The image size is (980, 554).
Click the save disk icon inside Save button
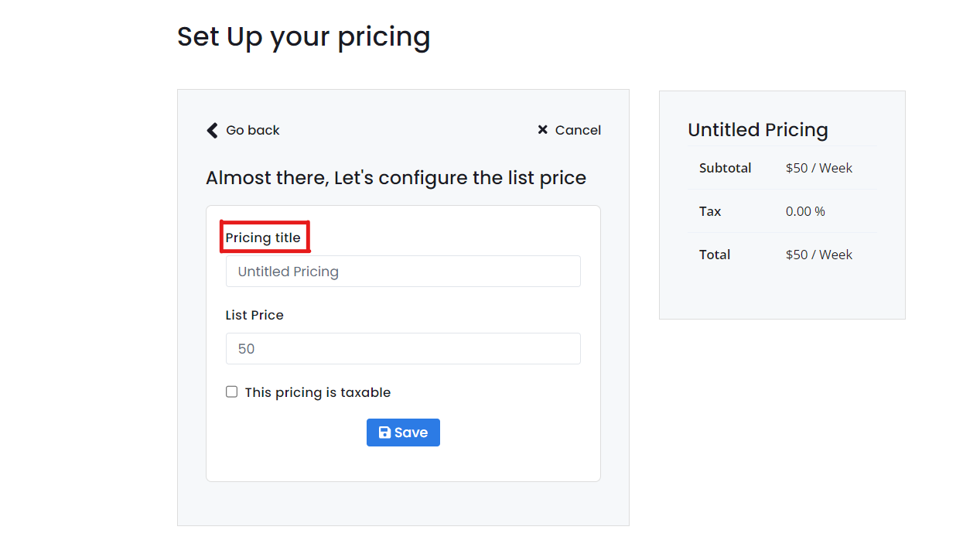pyautogui.click(x=384, y=432)
